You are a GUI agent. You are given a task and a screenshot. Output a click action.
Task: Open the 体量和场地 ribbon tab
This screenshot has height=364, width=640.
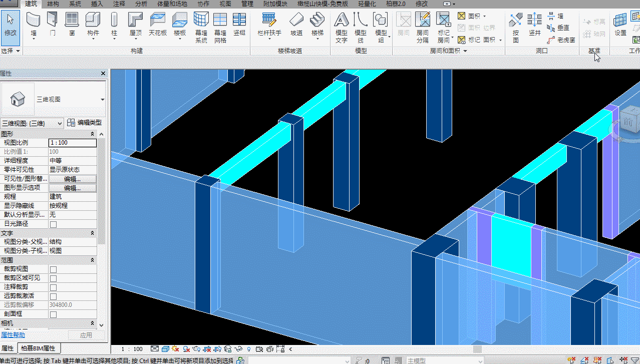(172, 4)
